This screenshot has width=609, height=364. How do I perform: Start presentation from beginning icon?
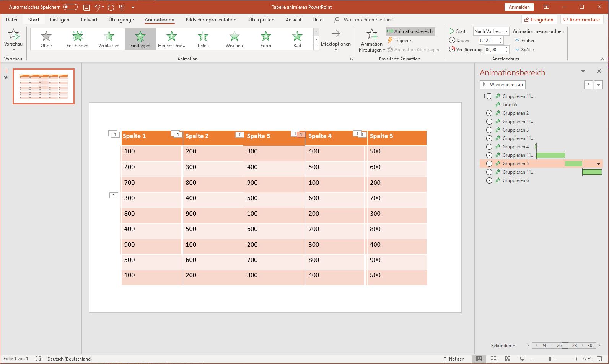pos(122,7)
